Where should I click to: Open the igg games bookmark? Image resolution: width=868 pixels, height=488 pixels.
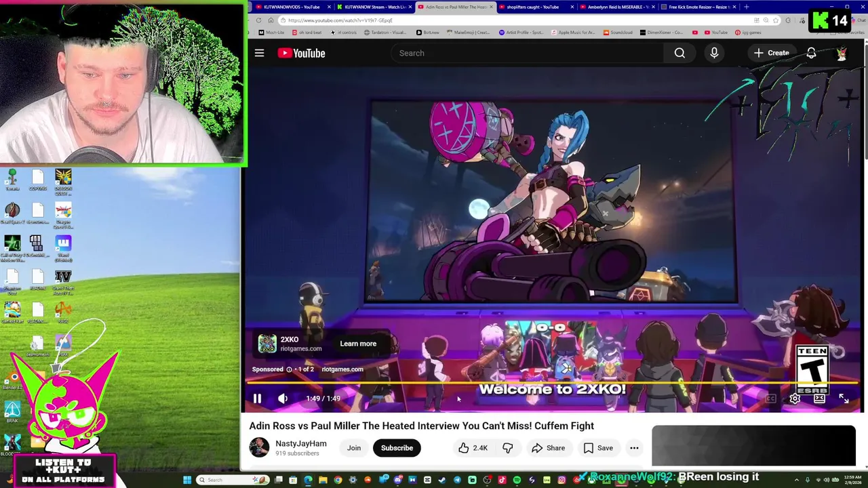click(747, 33)
